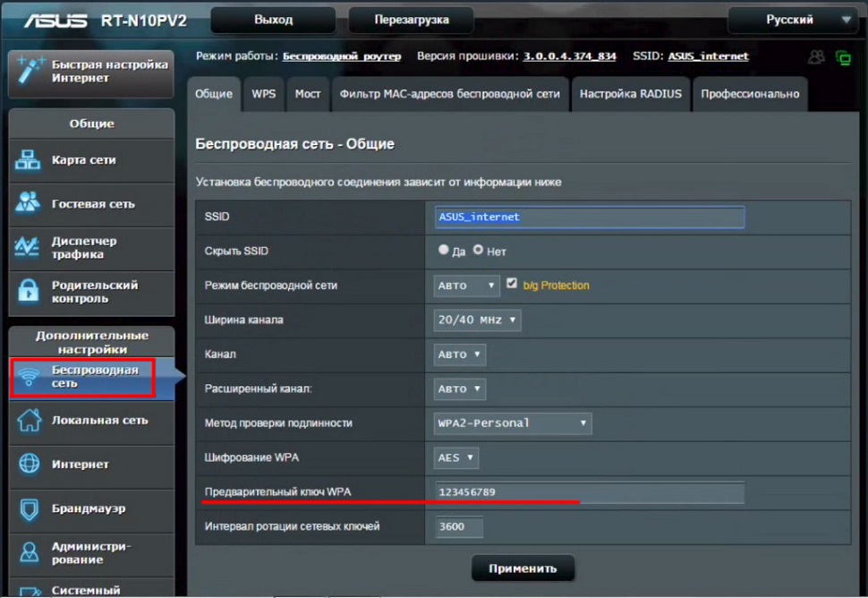Viewport: 868px width, 598px height.
Task: Open the AES encryption dropdown
Action: tap(456, 457)
